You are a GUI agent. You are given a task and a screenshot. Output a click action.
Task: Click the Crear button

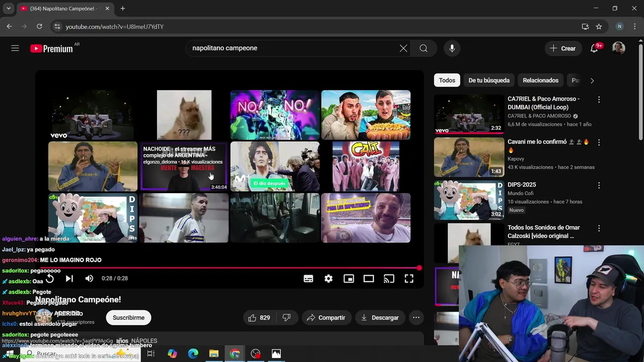click(x=562, y=48)
